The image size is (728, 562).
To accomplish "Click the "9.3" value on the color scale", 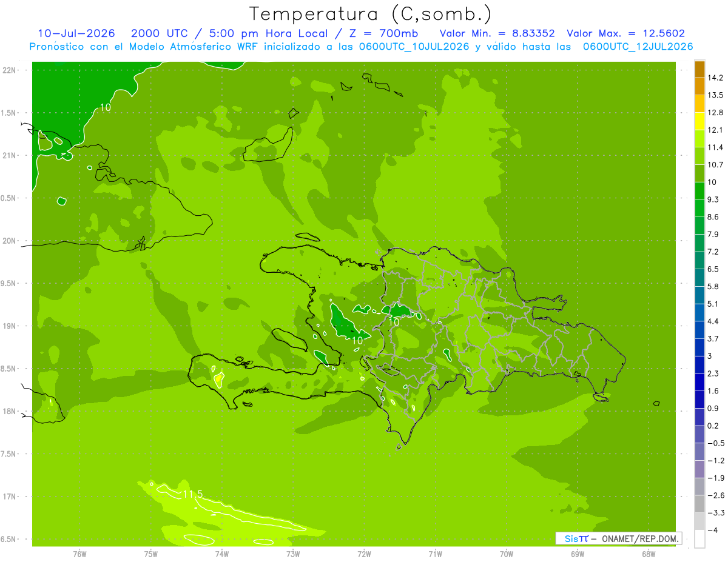I will 713,199.
